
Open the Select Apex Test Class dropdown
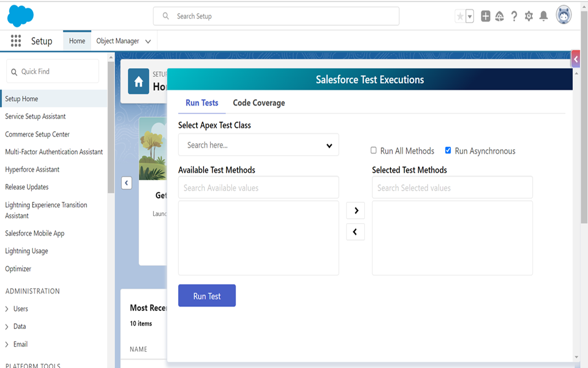(259, 145)
